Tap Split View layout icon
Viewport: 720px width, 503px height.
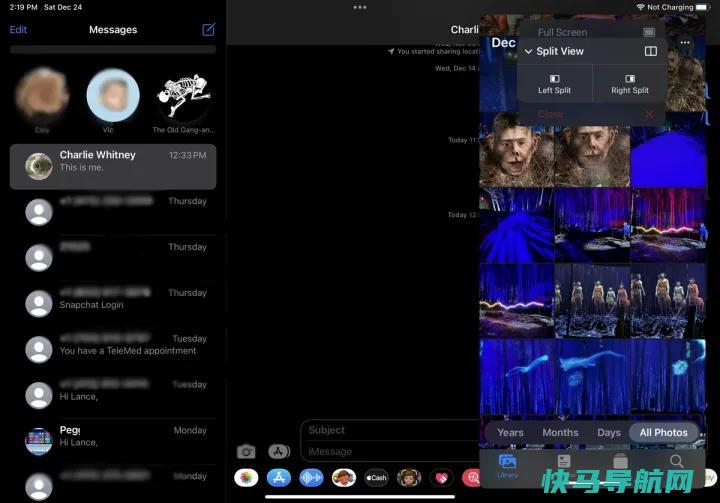pos(651,51)
